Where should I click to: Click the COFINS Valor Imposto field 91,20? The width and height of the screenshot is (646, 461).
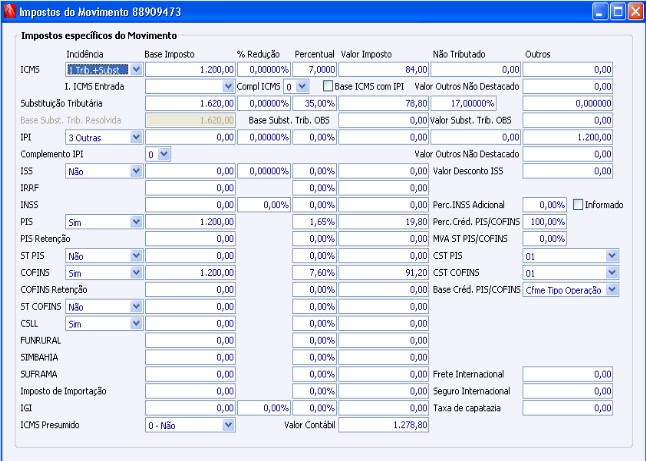click(384, 273)
